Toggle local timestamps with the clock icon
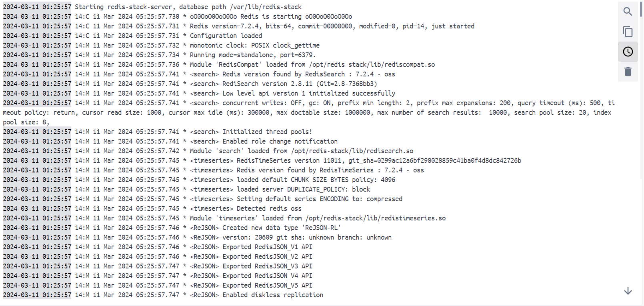The image size is (644, 306). coord(628,52)
